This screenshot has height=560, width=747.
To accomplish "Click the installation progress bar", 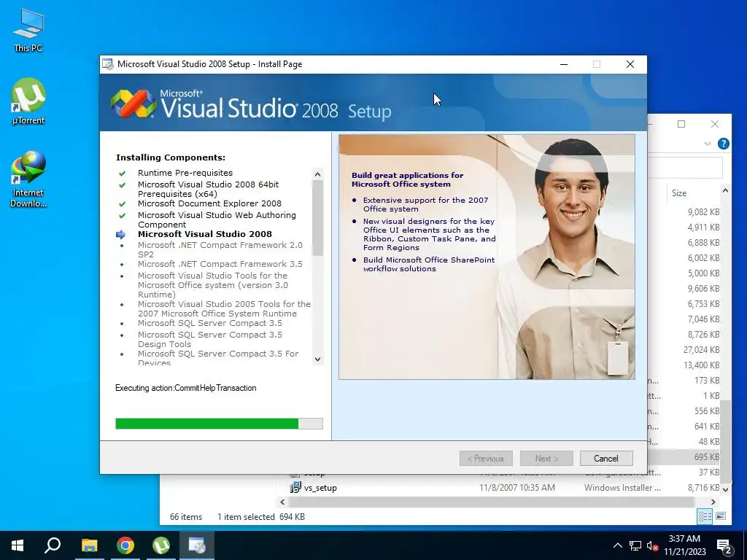I will [219, 424].
